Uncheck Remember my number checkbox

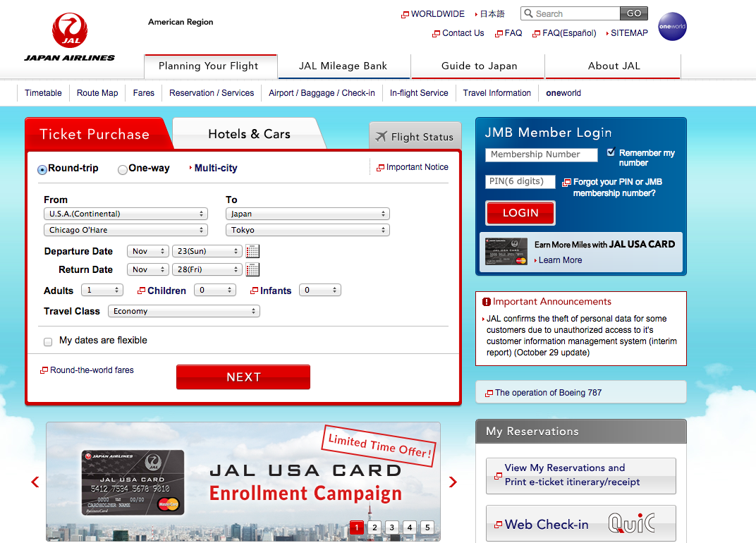pos(611,152)
